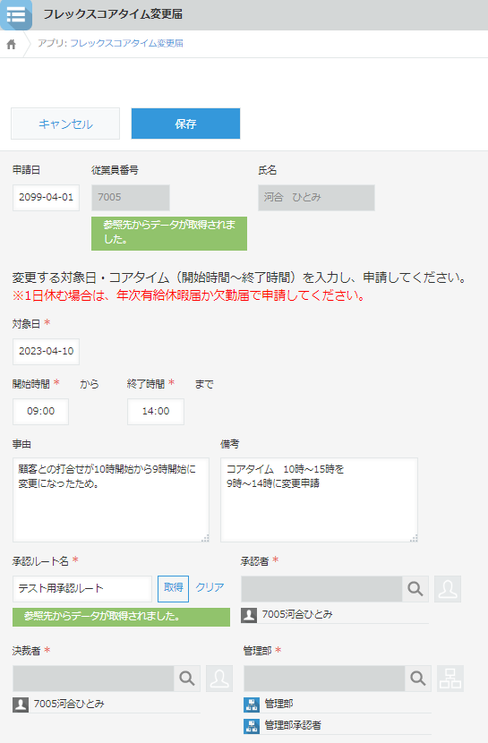The width and height of the screenshot is (488, 743).
Task: Select the 開始時間 field 09:00
Action: [41, 411]
